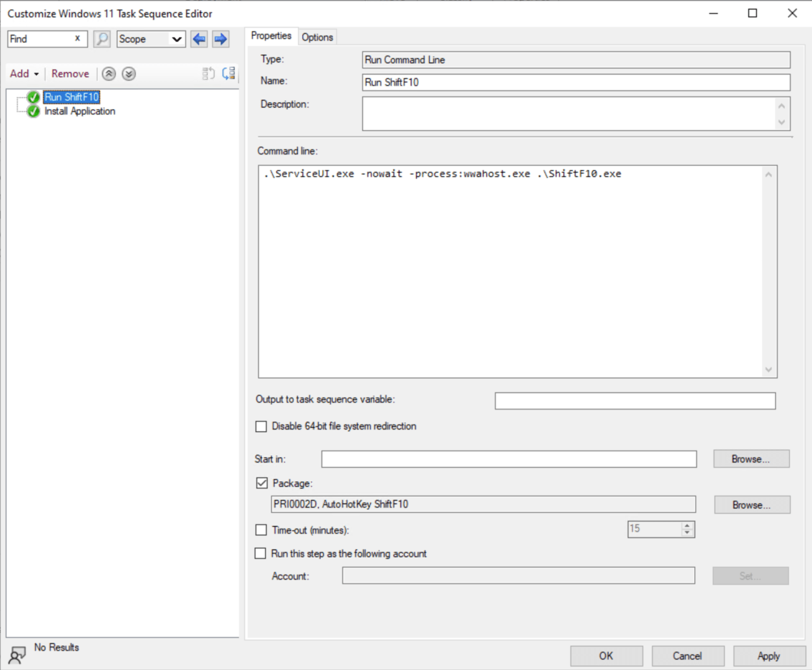Click the blue right arrow find-next icon

click(x=220, y=39)
